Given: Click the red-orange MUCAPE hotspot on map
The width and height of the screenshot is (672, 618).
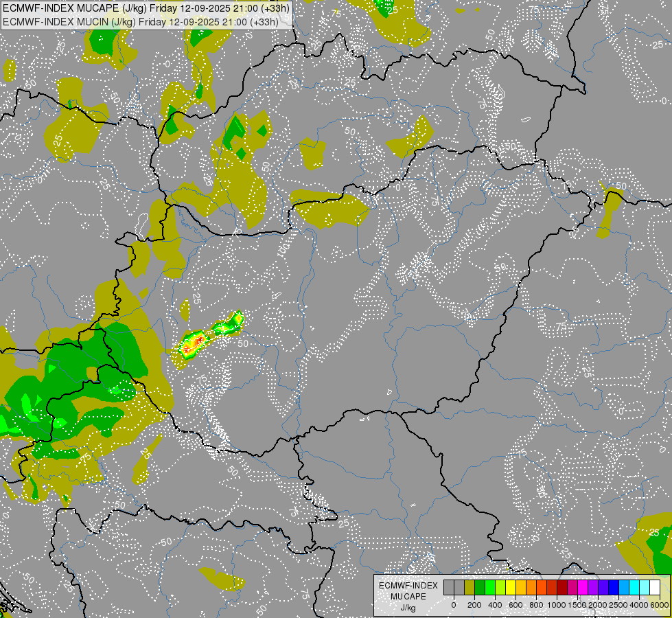Looking at the screenshot, I should 194,343.
